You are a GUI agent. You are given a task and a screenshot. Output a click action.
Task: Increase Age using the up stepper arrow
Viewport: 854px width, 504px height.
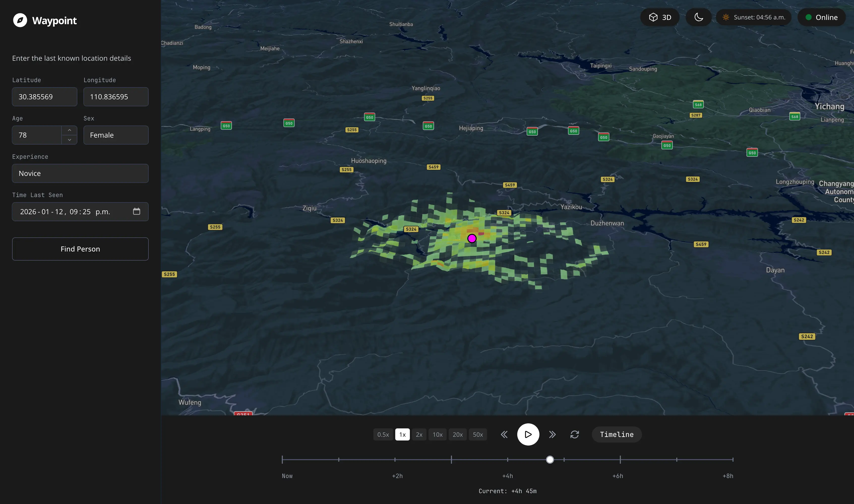pyautogui.click(x=70, y=130)
